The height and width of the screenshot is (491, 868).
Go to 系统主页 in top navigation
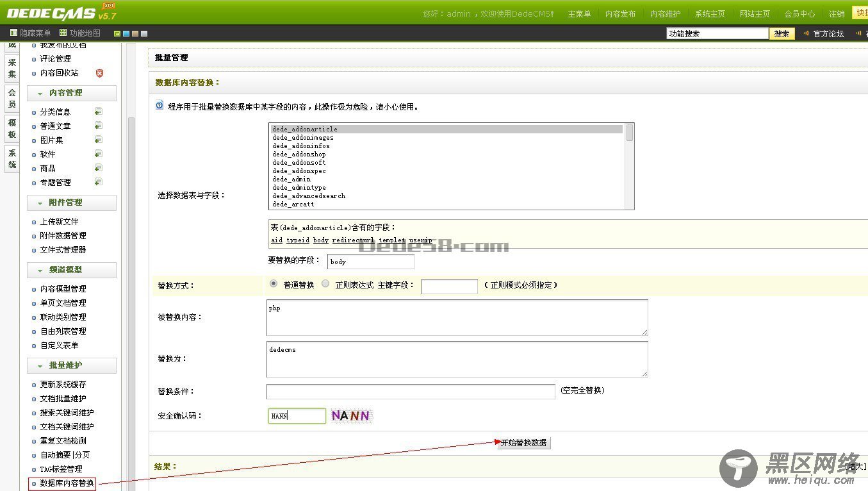click(x=710, y=14)
